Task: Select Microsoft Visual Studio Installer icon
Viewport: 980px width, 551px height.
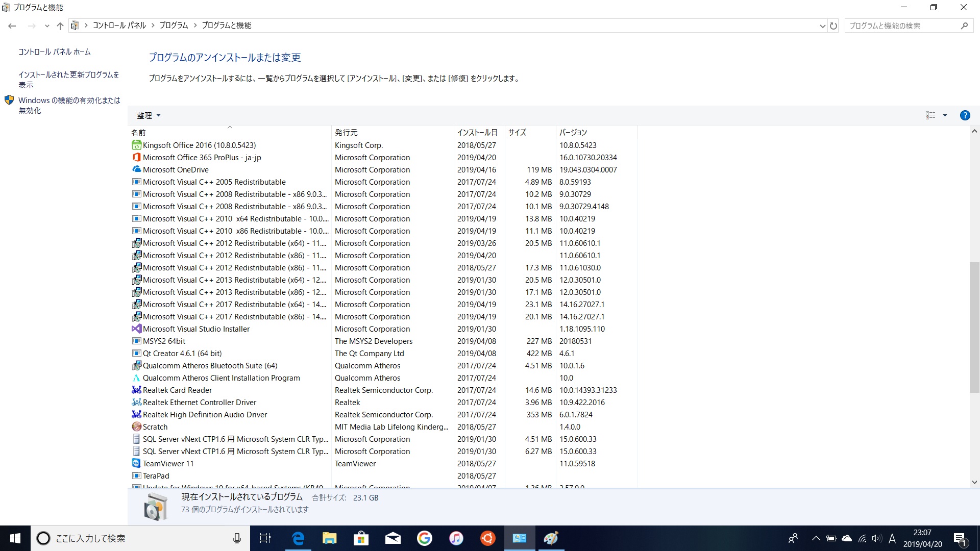Action: point(136,329)
